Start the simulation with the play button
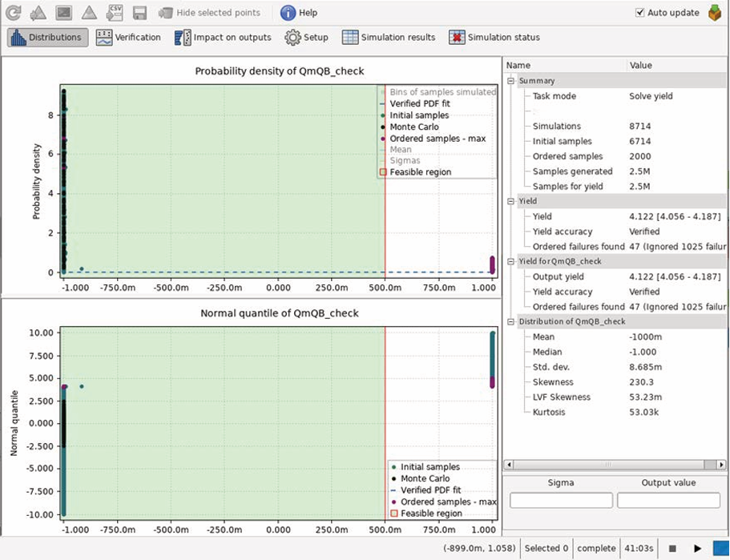 click(x=697, y=549)
